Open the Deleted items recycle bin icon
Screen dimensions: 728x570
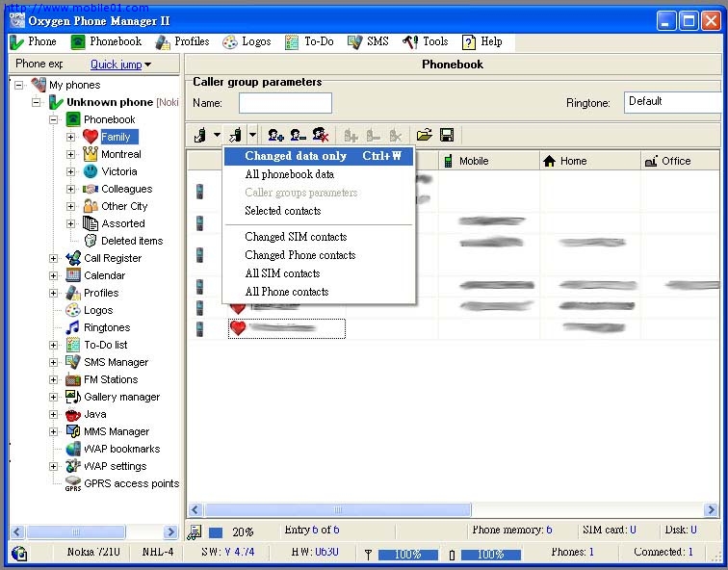91,241
